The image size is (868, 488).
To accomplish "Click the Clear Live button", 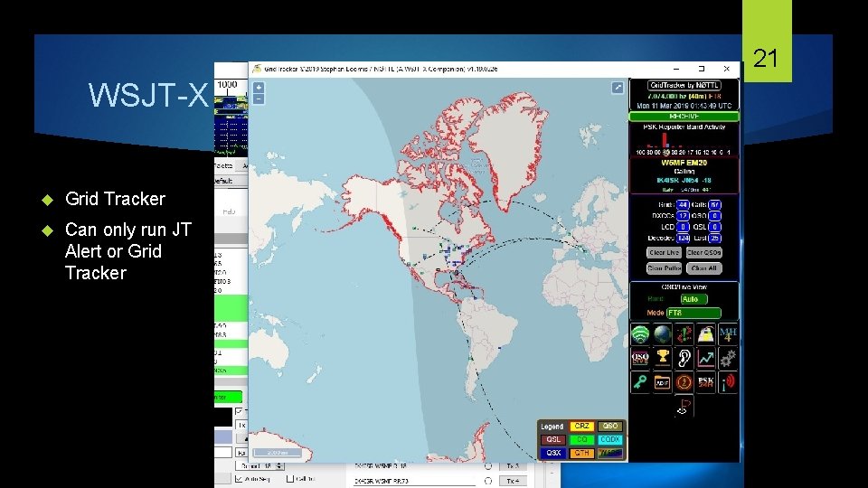I will pyautogui.click(x=665, y=252).
